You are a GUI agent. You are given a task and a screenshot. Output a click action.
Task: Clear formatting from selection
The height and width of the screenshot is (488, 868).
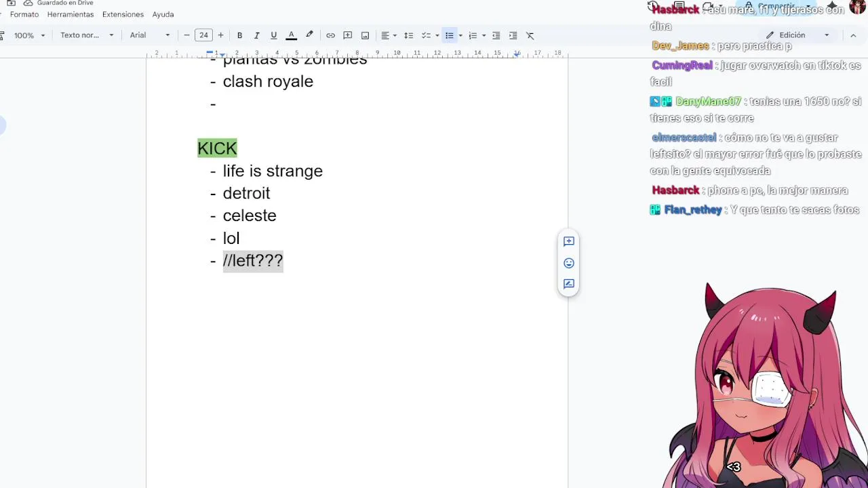click(x=530, y=35)
